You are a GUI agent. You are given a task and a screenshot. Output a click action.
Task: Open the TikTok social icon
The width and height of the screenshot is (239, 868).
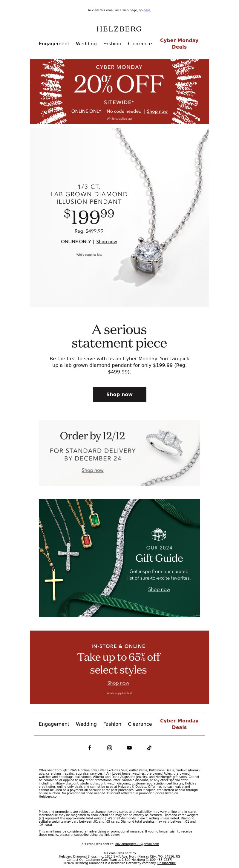pos(149,748)
